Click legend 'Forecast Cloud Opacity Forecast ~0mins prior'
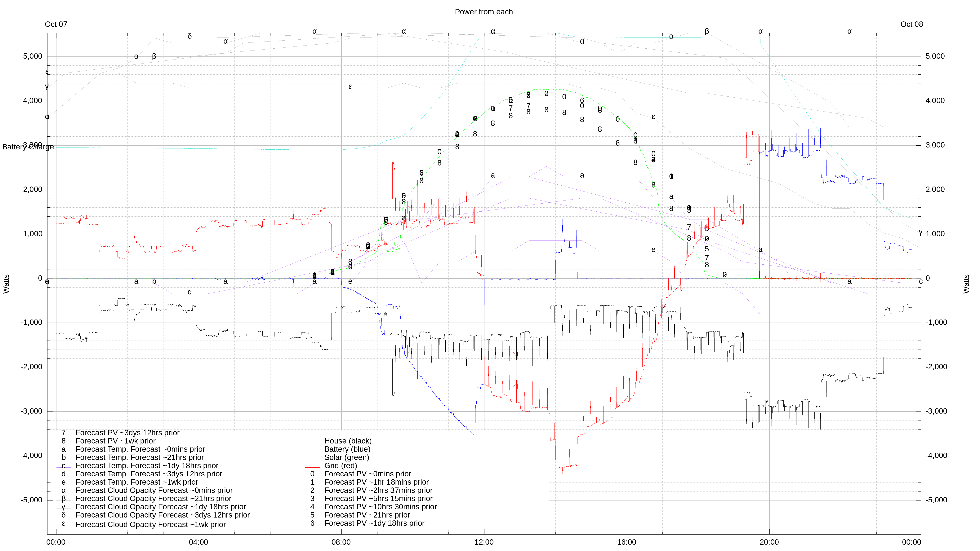980x551 pixels. coord(154,491)
